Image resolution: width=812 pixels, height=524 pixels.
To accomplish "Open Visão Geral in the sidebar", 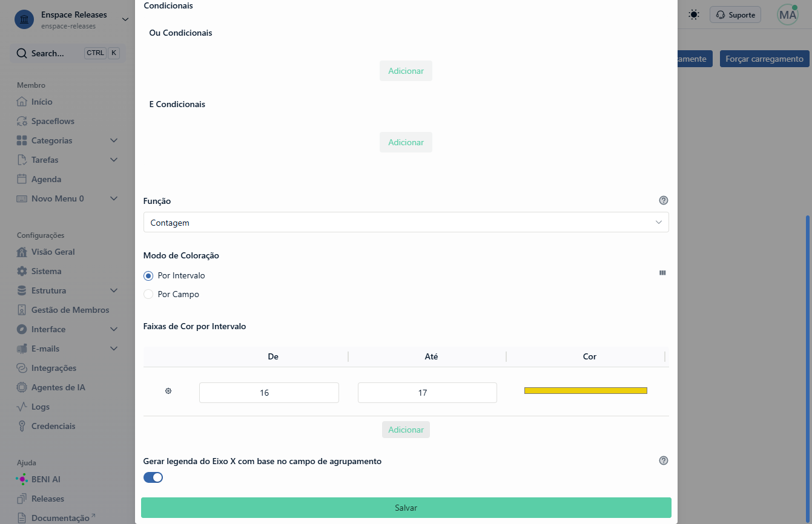I will pyautogui.click(x=53, y=252).
